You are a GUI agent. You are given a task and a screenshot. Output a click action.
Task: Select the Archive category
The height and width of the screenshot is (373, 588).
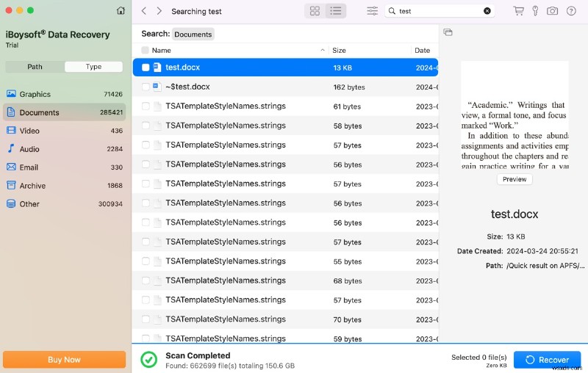tap(65, 186)
